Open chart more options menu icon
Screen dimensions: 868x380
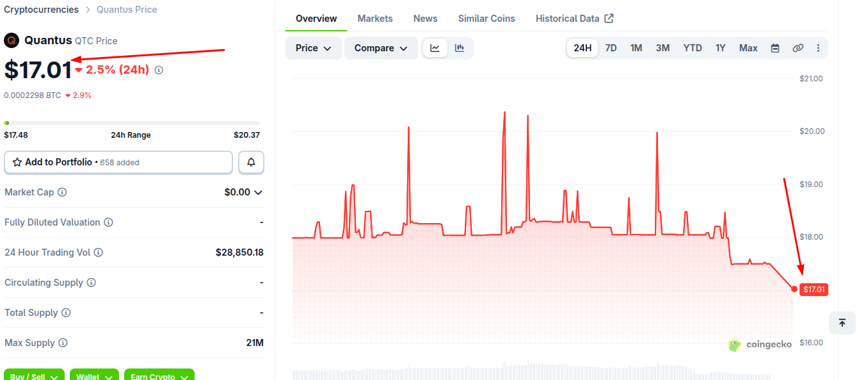pos(818,48)
